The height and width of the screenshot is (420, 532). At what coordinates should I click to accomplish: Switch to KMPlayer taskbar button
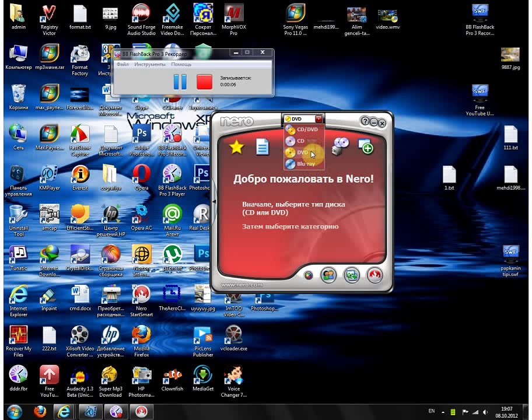[90, 412]
